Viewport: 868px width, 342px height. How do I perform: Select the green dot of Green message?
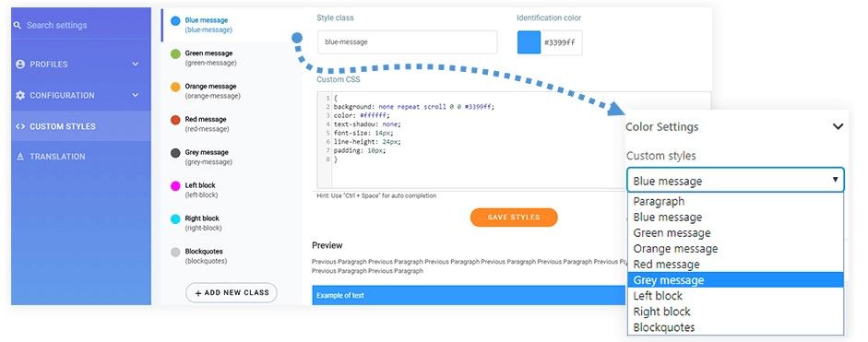point(175,53)
